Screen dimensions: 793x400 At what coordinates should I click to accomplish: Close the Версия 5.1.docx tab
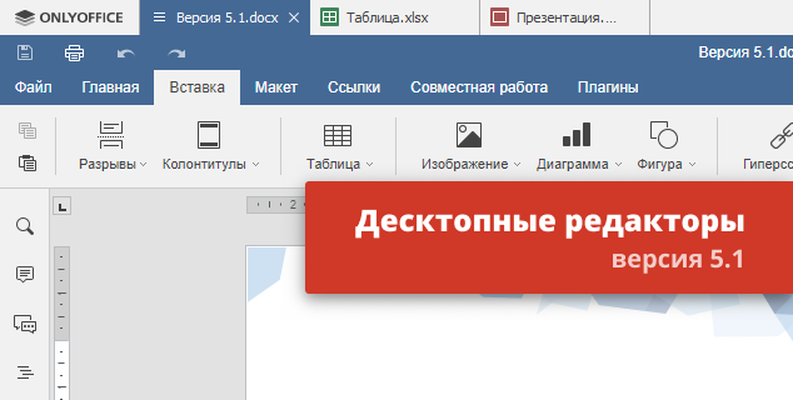(x=292, y=18)
